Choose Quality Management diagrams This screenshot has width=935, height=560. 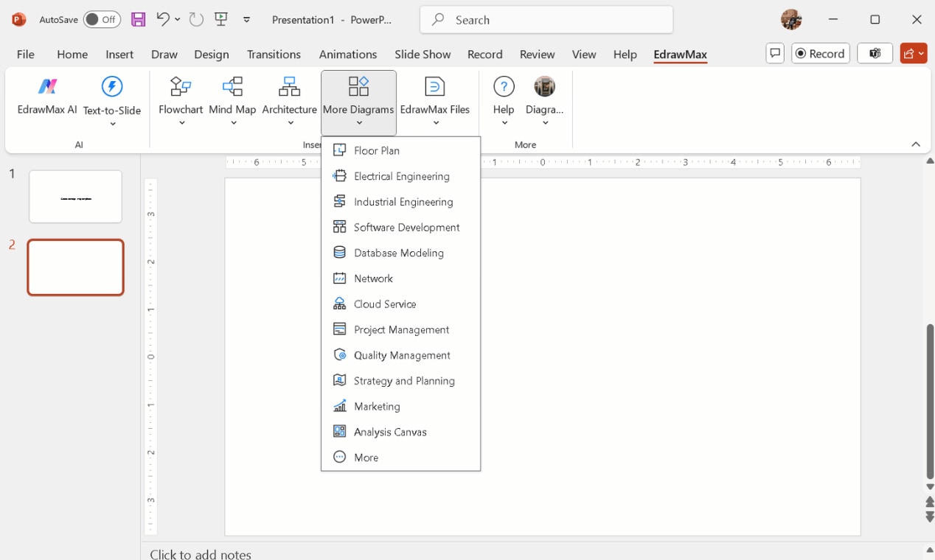[401, 355]
